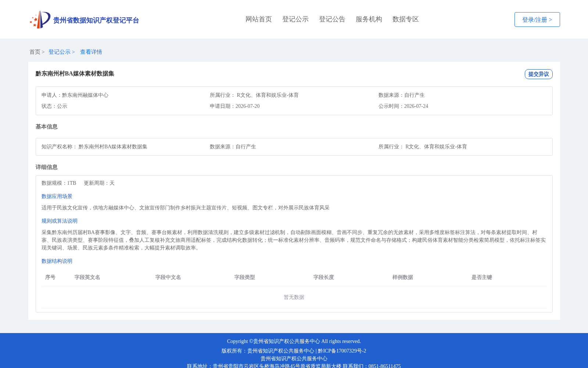588x368 pixels.
Task: Click the 采集黔东南州历届村BA赛事影像 paragraph
Action: [x=294, y=240]
